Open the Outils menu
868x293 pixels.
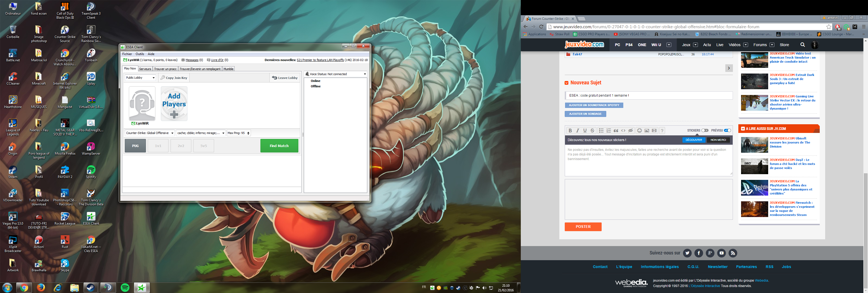(139, 54)
